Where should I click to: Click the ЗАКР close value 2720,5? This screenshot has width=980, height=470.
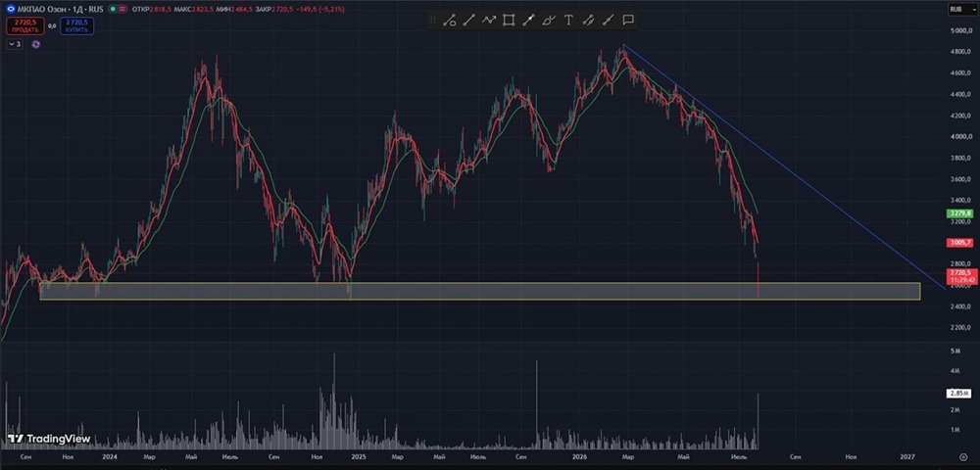pos(280,10)
